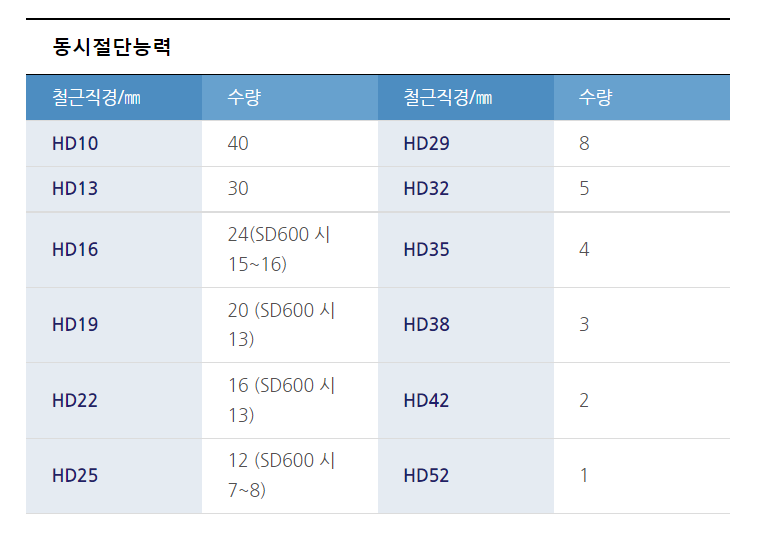The image size is (760, 537).
Task: Click the 동시절단능력 heading
Action: [x=111, y=47]
